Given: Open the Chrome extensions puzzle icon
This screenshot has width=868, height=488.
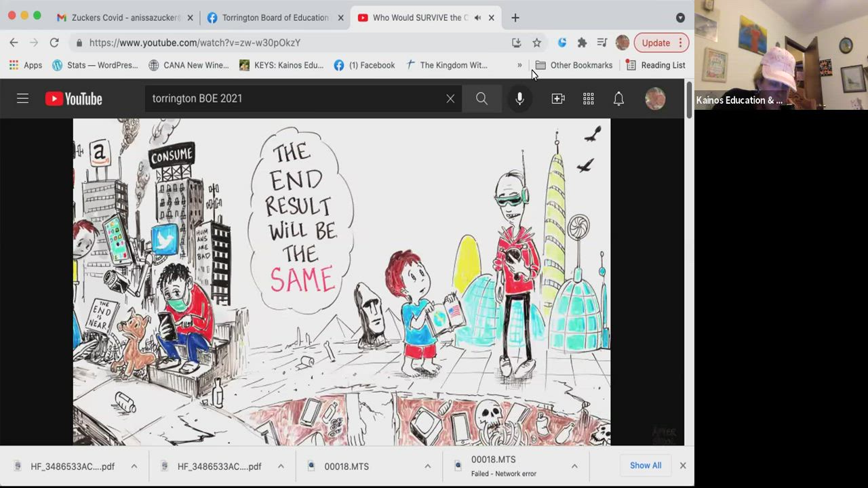Looking at the screenshot, I should click(x=582, y=43).
